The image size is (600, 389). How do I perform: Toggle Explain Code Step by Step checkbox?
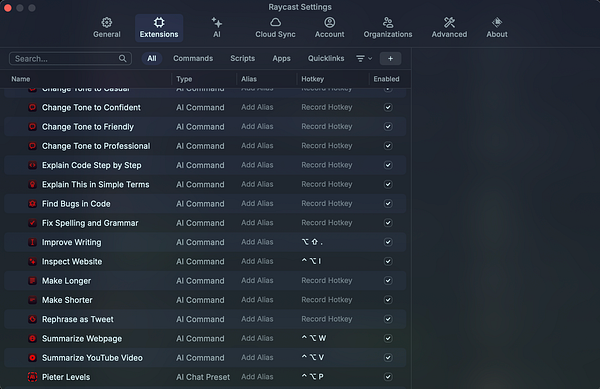[x=388, y=165]
